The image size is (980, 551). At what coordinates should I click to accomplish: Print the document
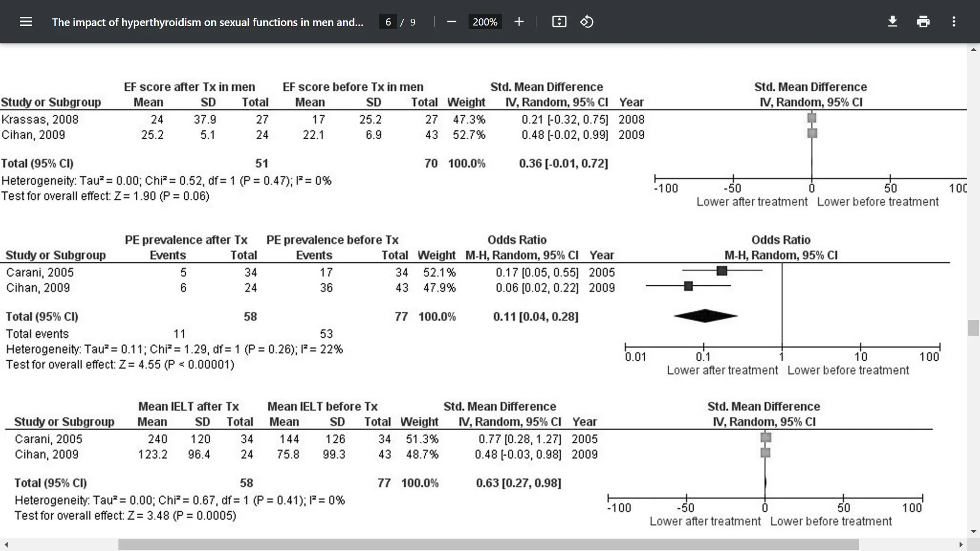tap(923, 22)
